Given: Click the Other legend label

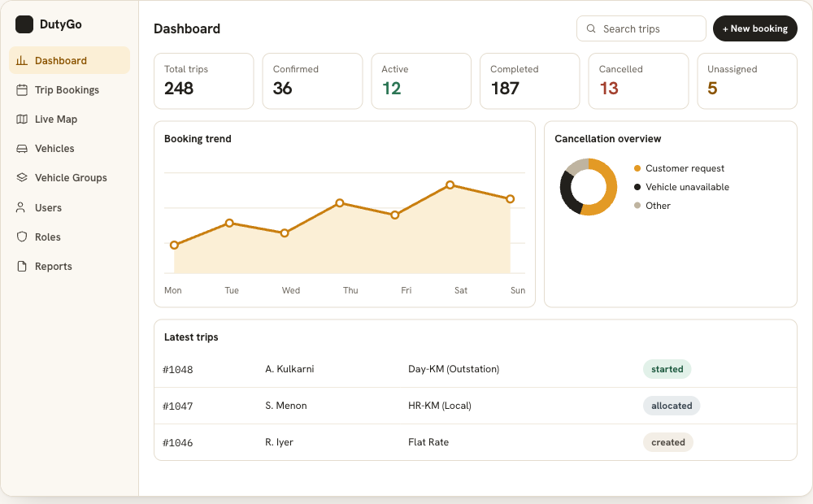Looking at the screenshot, I should point(658,206).
